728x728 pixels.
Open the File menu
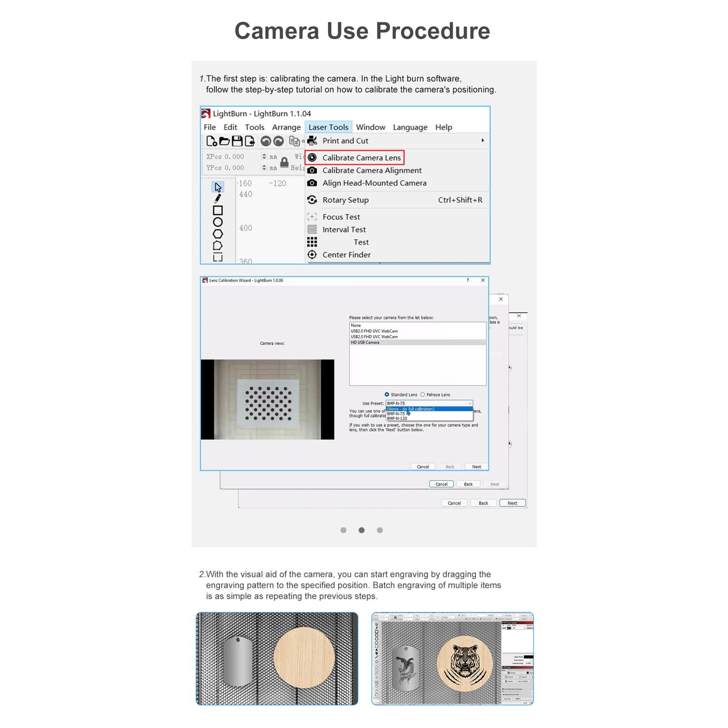point(210,127)
